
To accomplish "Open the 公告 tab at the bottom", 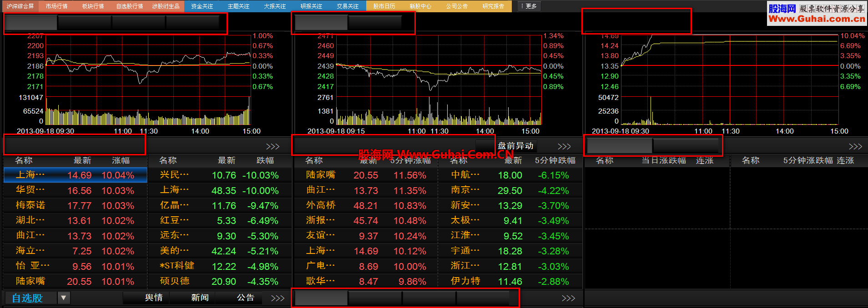I will click(246, 298).
